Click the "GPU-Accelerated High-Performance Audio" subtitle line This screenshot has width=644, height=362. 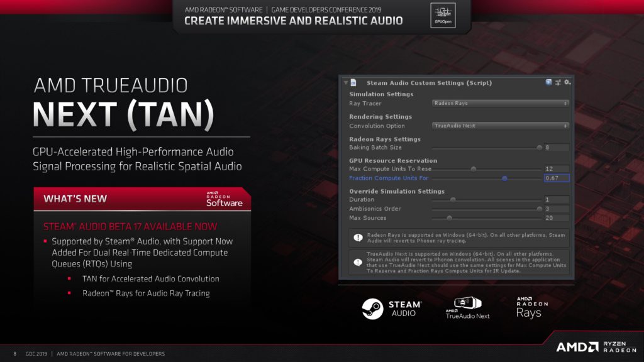[x=133, y=152]
